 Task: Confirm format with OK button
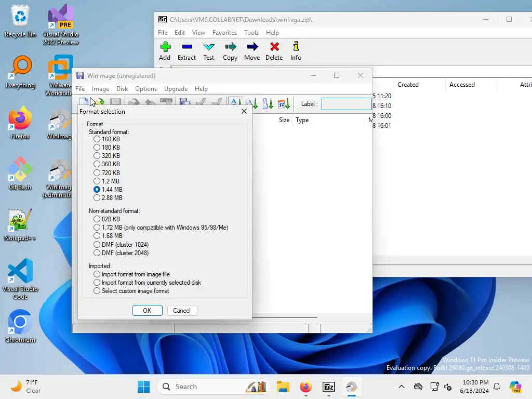[147, 311]
